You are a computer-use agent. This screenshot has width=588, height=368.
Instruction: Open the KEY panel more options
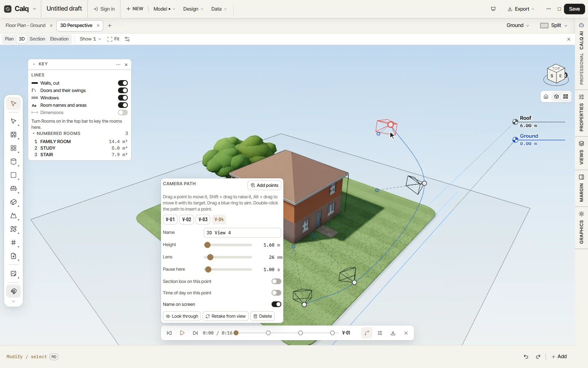[118, 65]
